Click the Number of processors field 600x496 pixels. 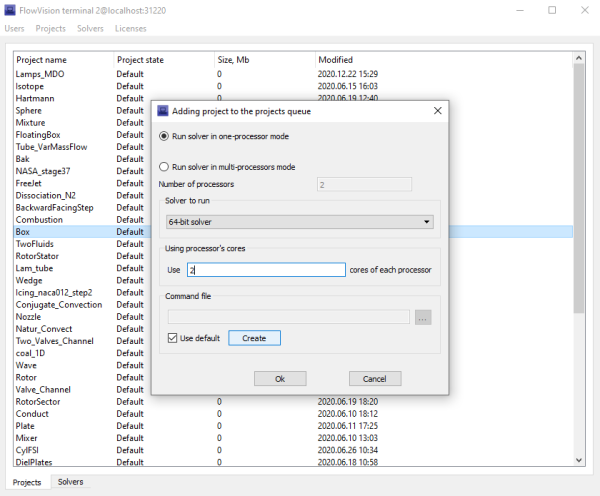[x=364, y=184]
